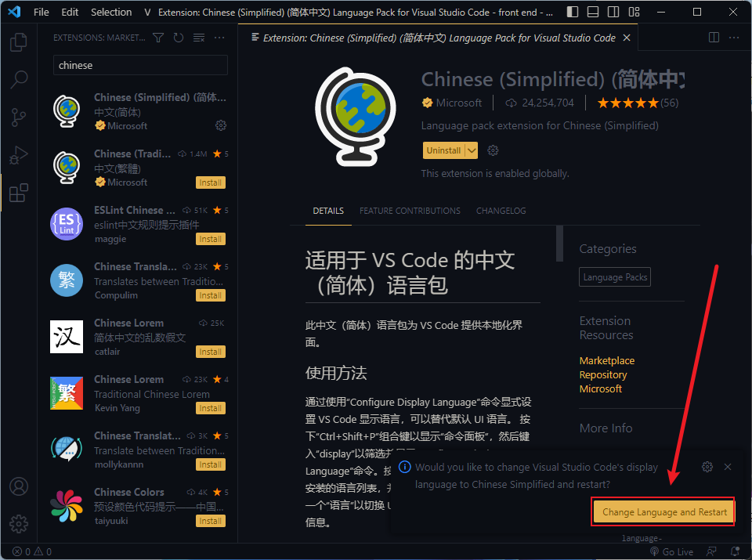Click the VS Code logo icon
This screenshot has width=752, height=560.
14,12
